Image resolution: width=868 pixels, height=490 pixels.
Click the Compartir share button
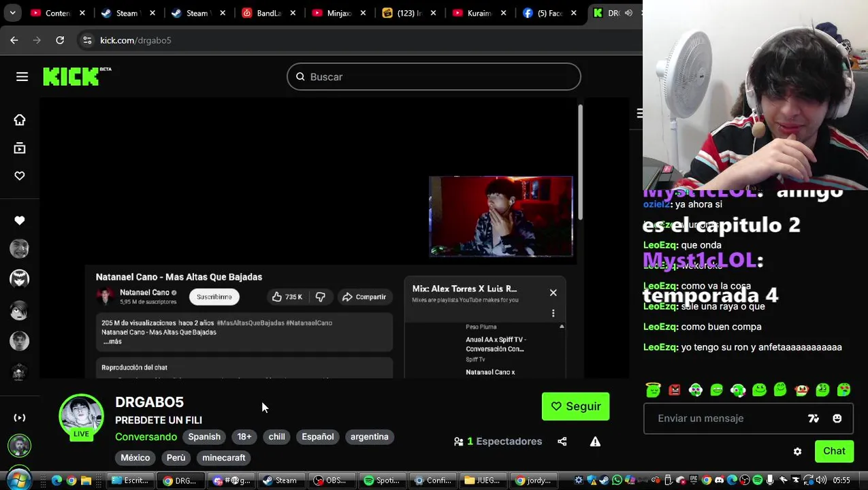coord(364,297)
